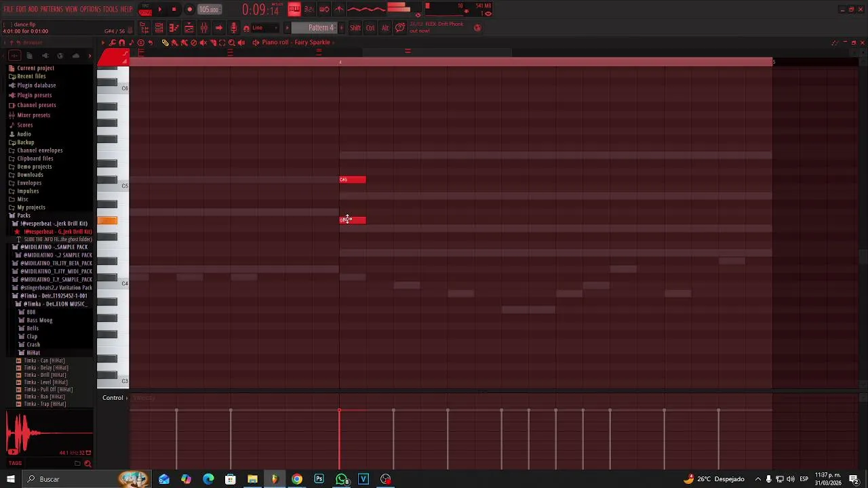Open the EDIT menu
This screenshot has width=868, height=488.
[21, 9]
